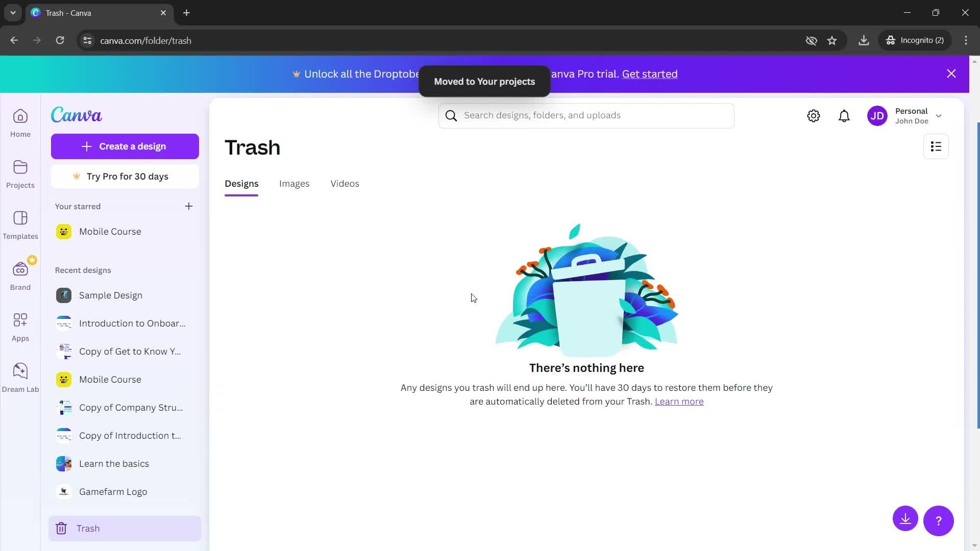The height and width of the screenshot is (551, 980).
Task: Select Trash in the sidebar
Action: point(125,529)
